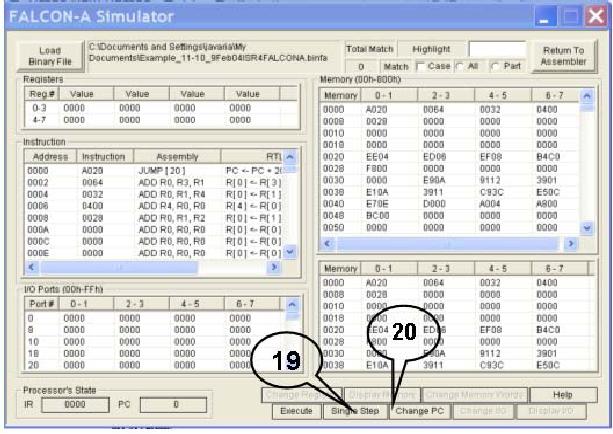The height and width of the screenshot is (434, 613).
Task: Click the Total Match value 0
Action: click(361, 67)
